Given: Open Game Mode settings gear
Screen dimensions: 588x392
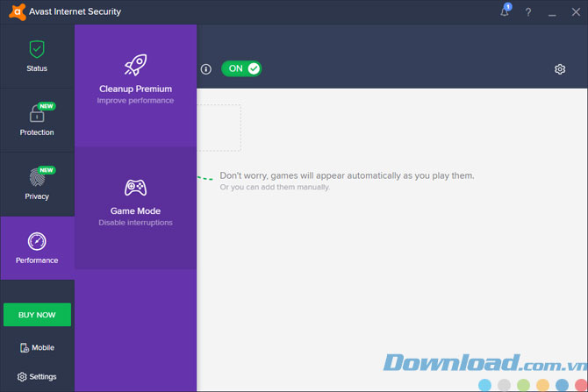Looking at the screenshot, I should pyautogui.click(x=560, y=69).
